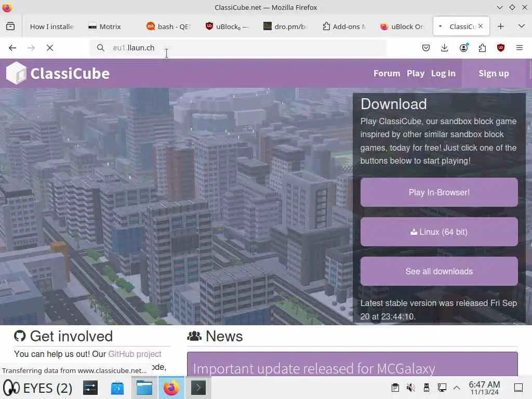This screenshot has width=532, height=399.
Task: Click the search magnifier in the address bar
Action: (100, 48)
